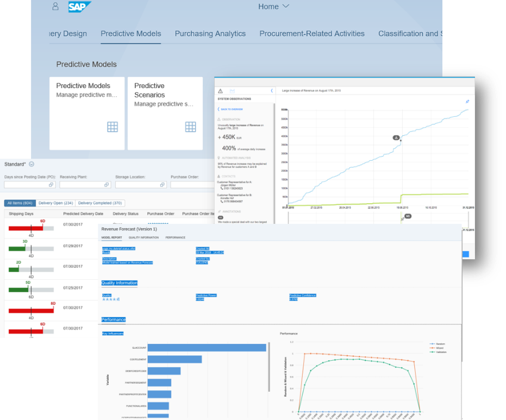Open value help for Storage Location field
This screenshot has width=506, height=420.
tap(163, 185)
